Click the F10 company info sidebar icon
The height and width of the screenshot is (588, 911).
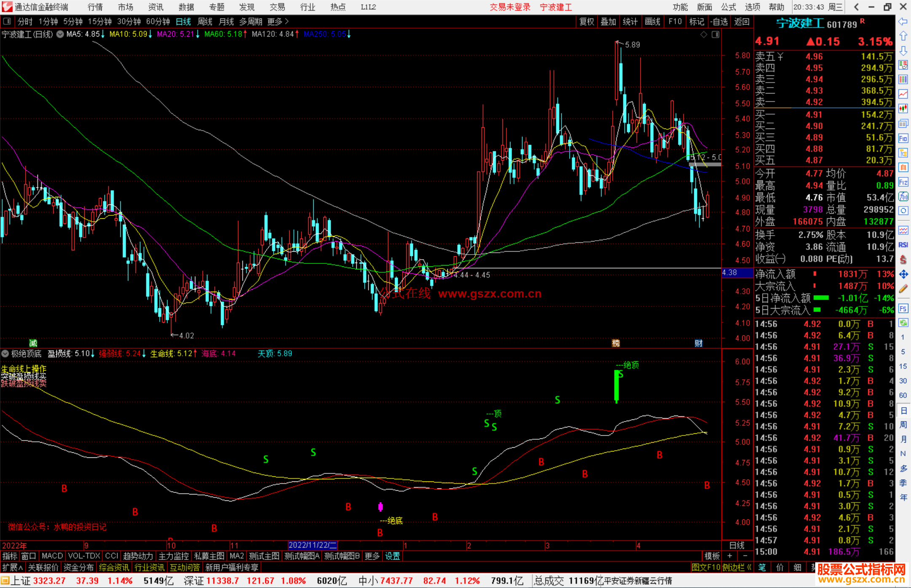[903, 138]
